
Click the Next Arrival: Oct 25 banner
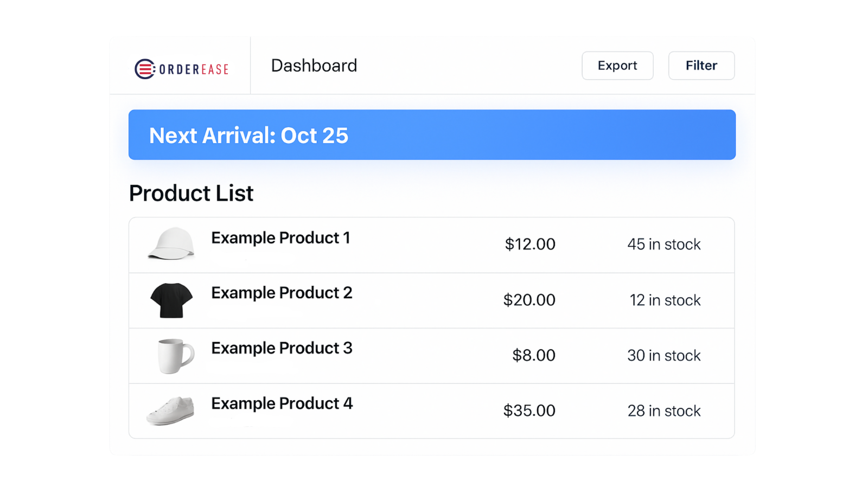[432, 135]
